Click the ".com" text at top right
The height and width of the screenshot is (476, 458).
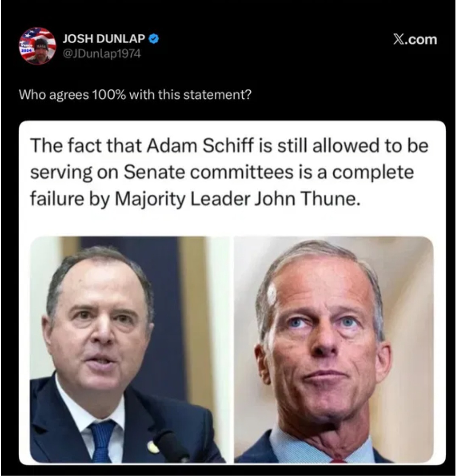(x=421, y=40)
